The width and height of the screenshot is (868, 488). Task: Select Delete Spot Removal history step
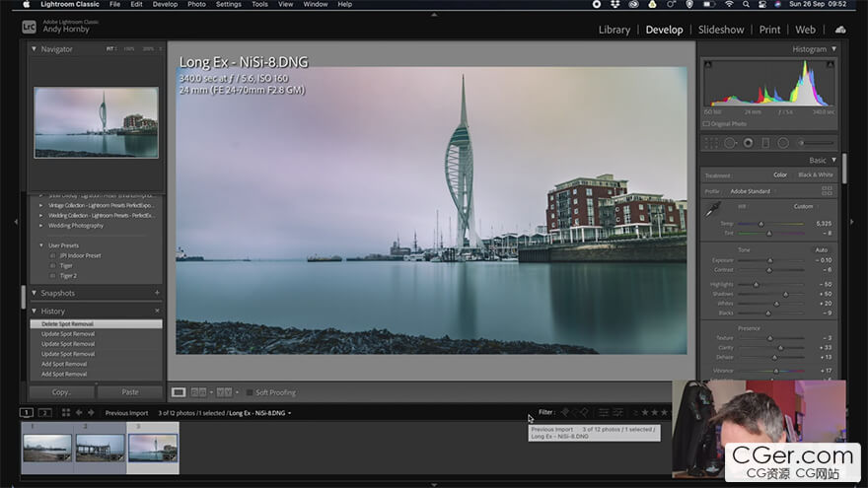tap(97, 324)
